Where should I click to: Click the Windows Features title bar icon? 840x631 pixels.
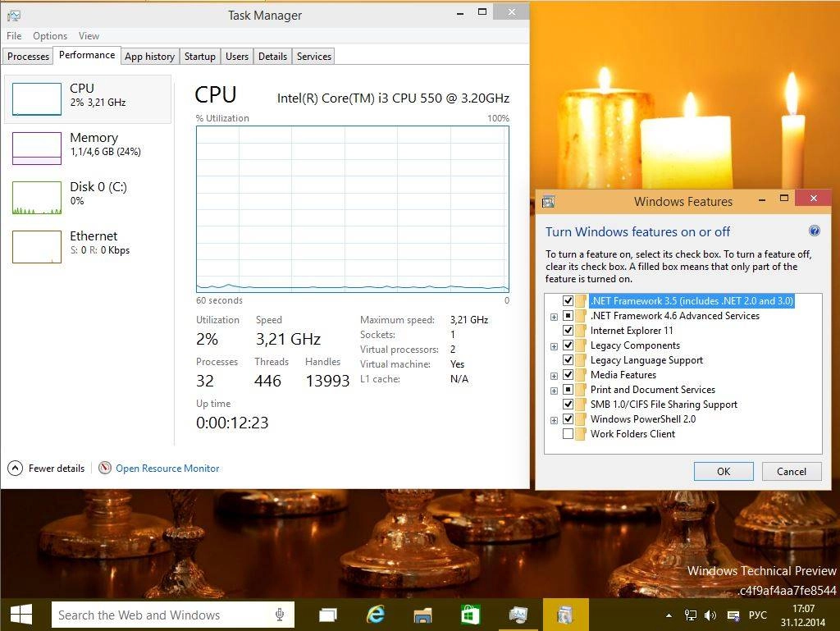pyautogui.click(x=548, y=202)
